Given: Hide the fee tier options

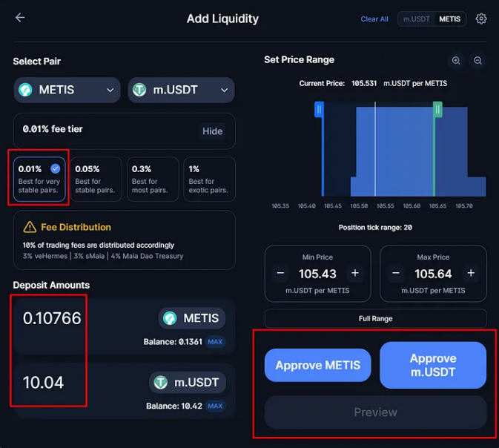Looking at the screenshot, I should 213,131.
